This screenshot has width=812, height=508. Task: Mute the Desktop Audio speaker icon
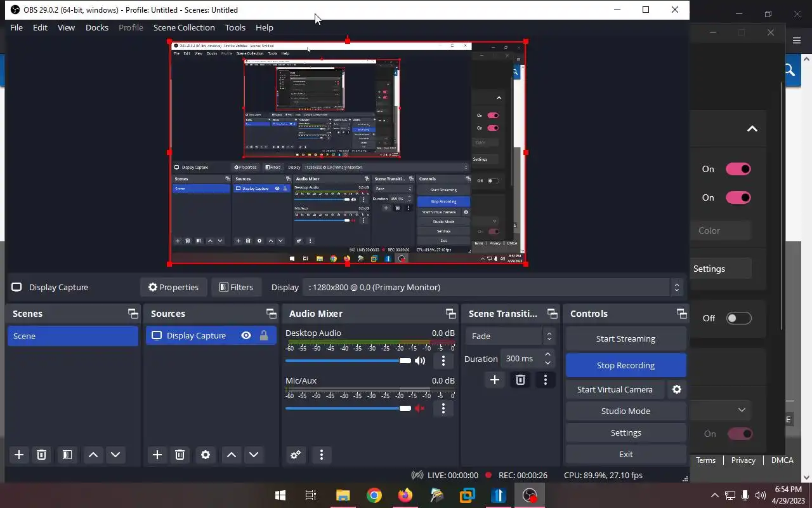pyautogui.click(x=420, y=361)
